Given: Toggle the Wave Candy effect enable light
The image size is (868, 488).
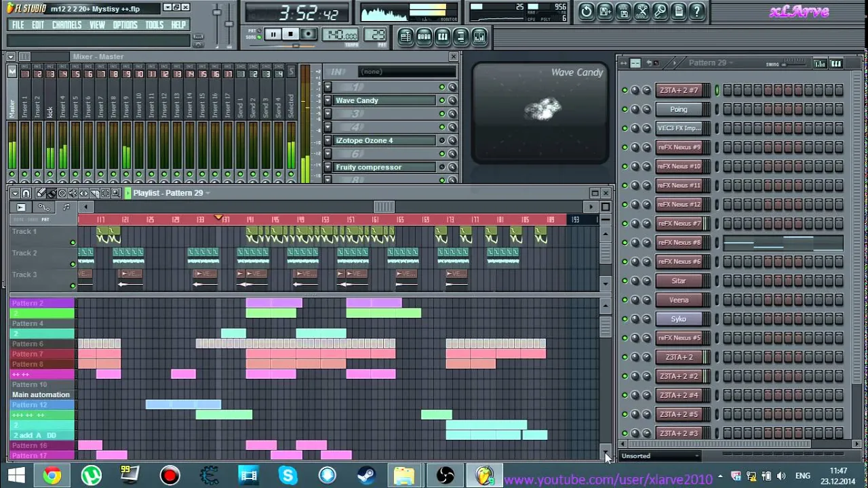Looking at the screenshot, I should pyautogui.click(x=442, y=100).
